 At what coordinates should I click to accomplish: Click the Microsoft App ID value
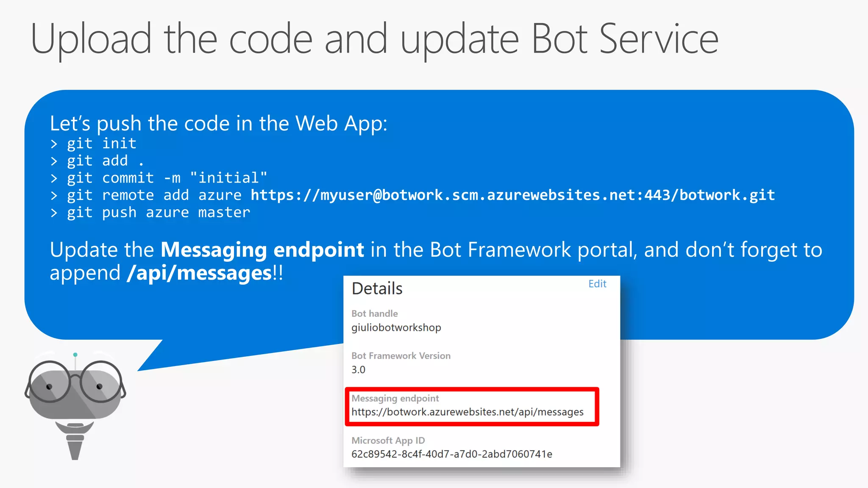tap(451, 454)
